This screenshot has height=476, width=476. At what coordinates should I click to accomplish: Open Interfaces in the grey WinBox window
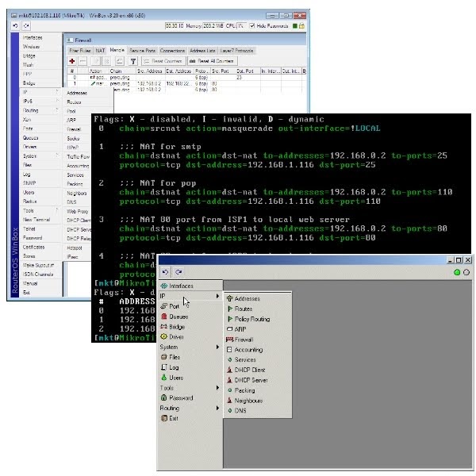click(190, 286)
